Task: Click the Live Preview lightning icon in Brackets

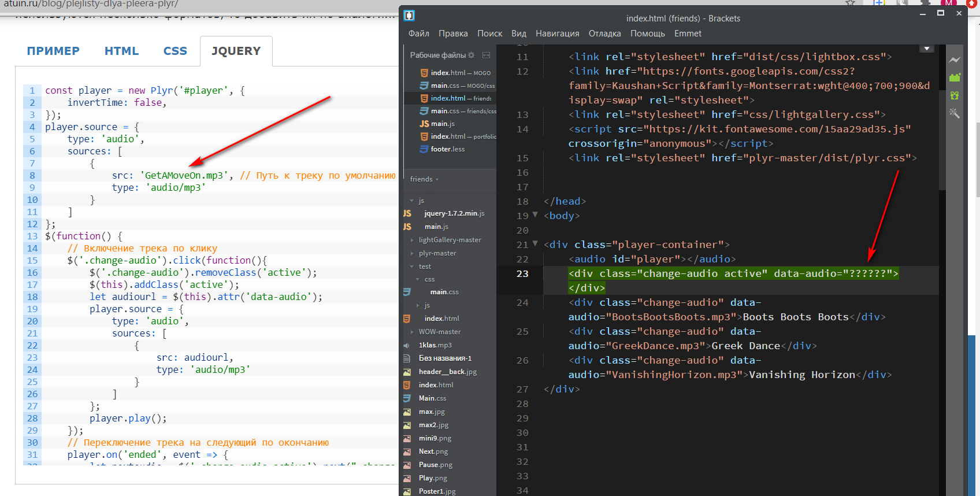Action: coord(954,60)
